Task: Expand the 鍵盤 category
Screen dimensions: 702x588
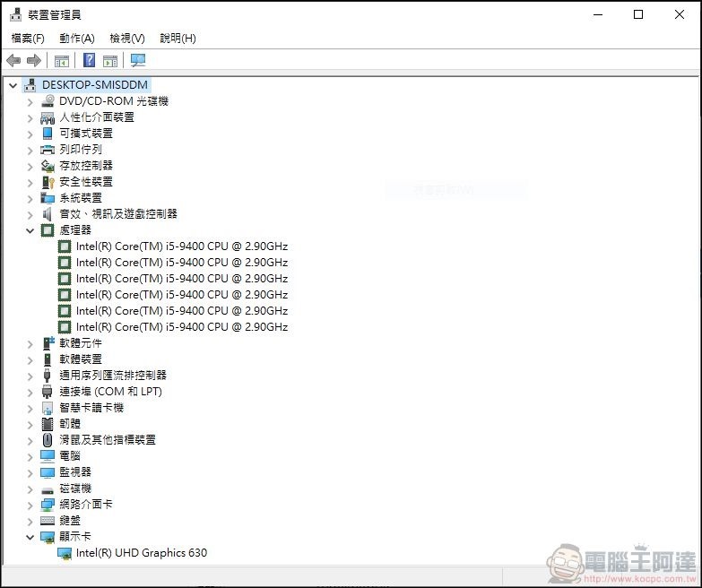Action: (30, 522)
